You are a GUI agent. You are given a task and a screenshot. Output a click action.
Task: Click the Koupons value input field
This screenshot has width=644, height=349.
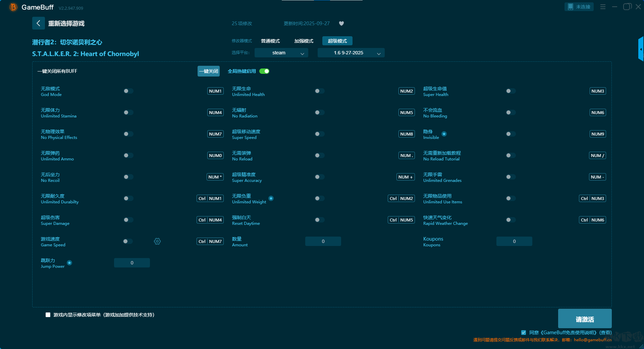pyautogui.click(x=514, y=241)
